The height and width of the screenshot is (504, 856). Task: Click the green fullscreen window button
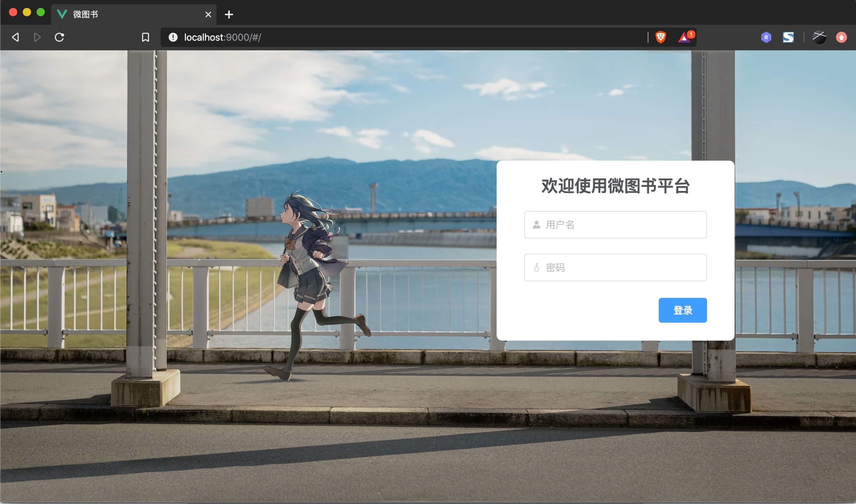click(41, 12)
